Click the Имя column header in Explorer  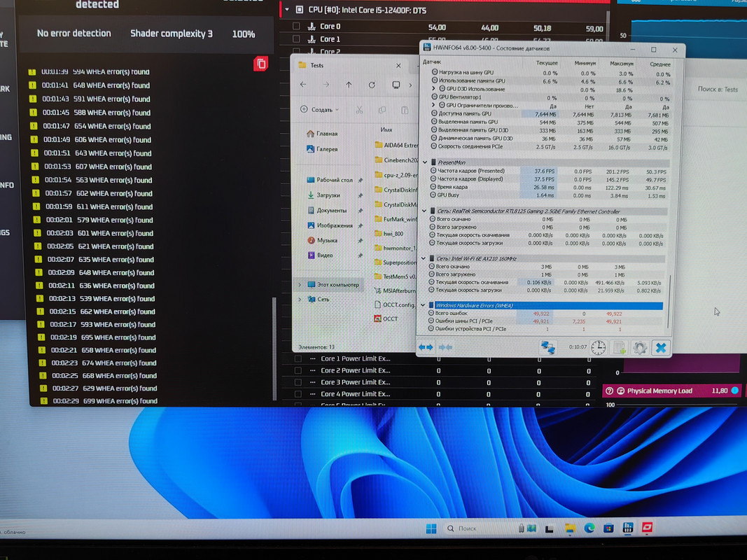386,130
